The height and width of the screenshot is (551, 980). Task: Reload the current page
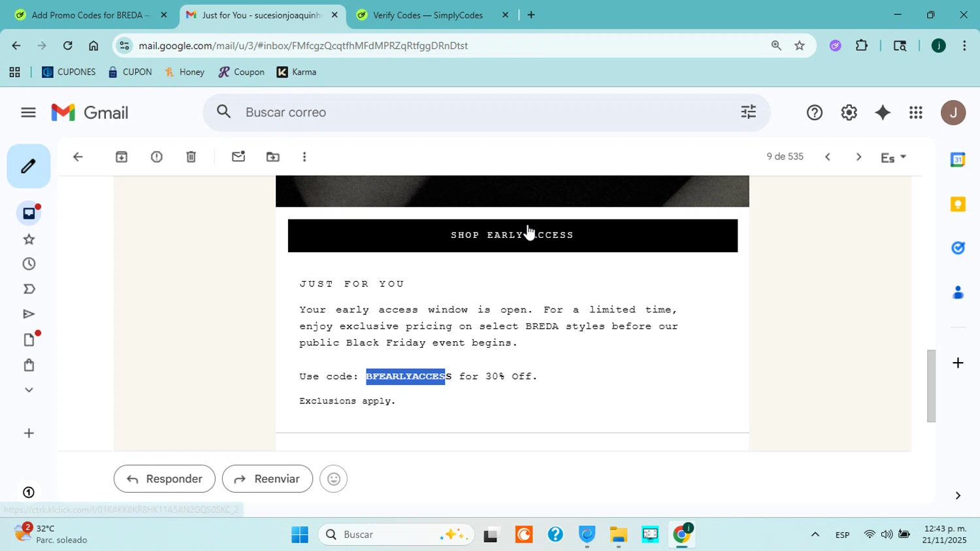pyautogui.click(x=67, y=46)
